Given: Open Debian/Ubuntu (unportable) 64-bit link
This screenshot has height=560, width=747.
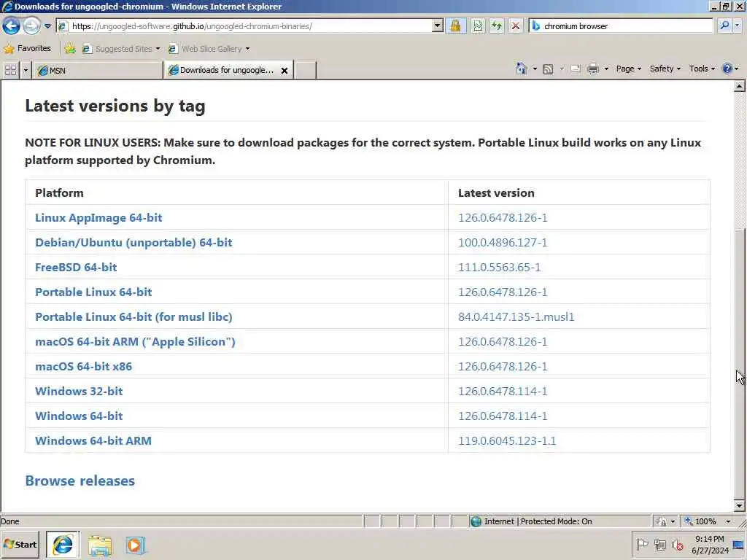Looking at the screenshot, I should [133, 242].
